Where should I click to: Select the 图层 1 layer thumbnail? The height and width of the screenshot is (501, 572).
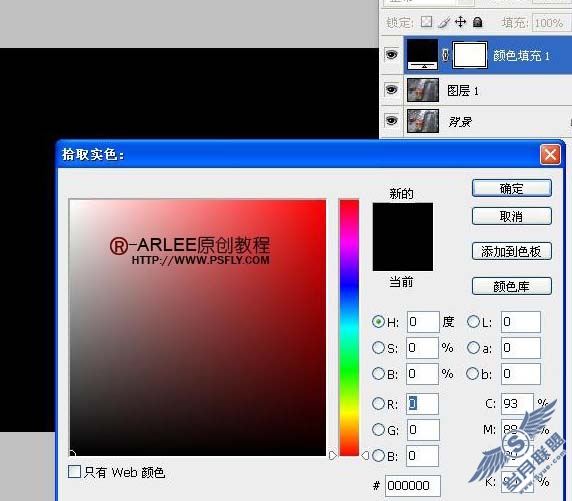pyautogui.click(x=423, y=90)
